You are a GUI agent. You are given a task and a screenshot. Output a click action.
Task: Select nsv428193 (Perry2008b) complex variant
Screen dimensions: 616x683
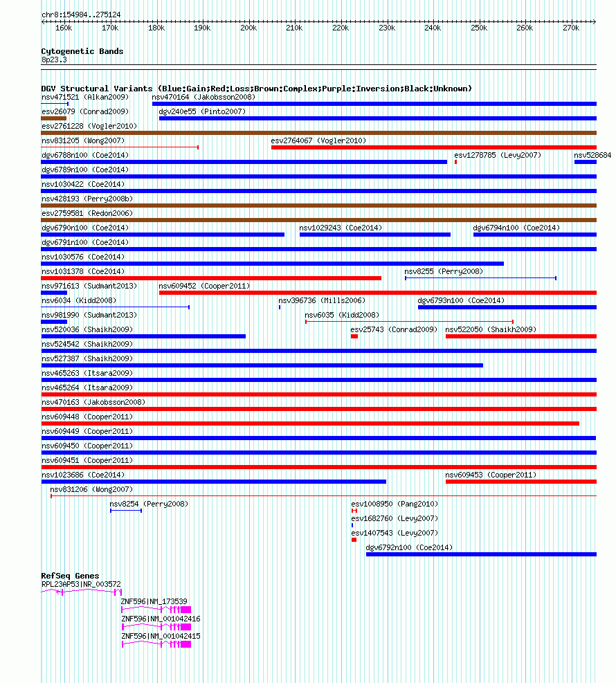(x=318, y=206)
